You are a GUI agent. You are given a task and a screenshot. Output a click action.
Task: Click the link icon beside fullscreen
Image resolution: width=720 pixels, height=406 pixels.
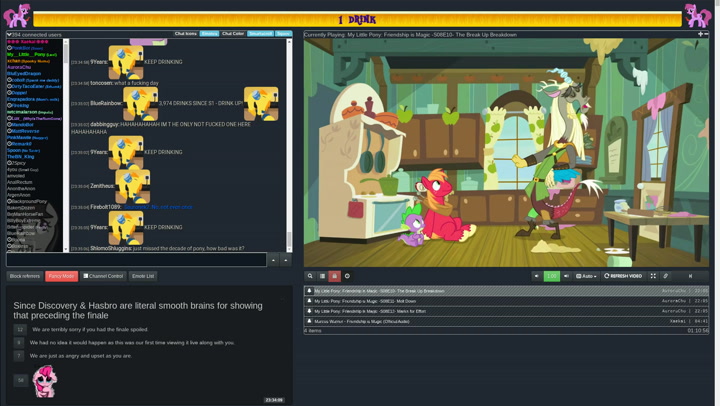666,276
